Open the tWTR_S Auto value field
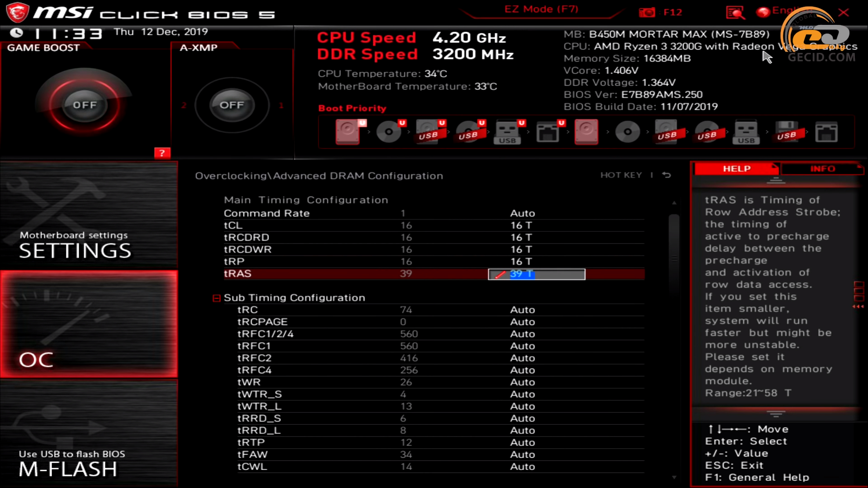Screen dimensions: 868x488 coord(523,394)
